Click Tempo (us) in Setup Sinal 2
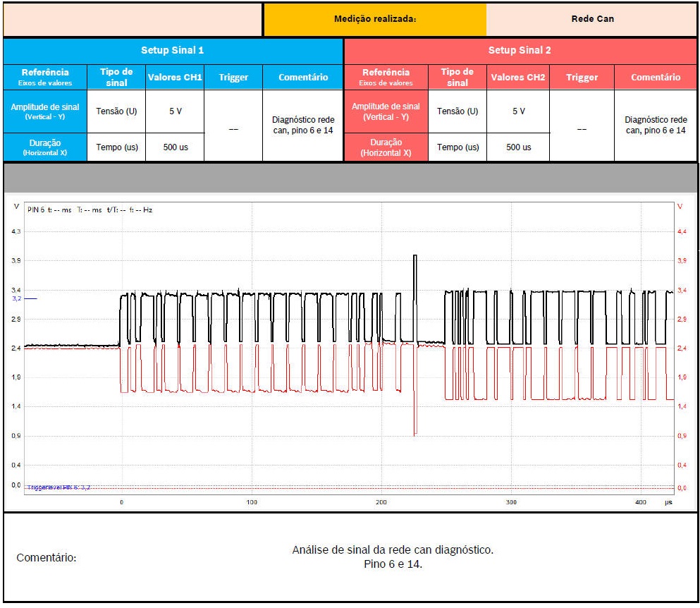 coord(458,147)
